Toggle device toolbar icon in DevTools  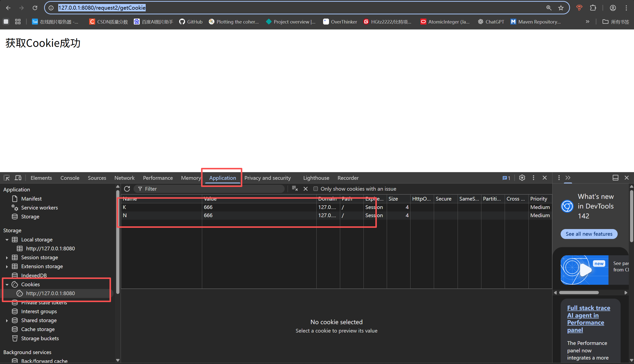click(x=18, y=178)
